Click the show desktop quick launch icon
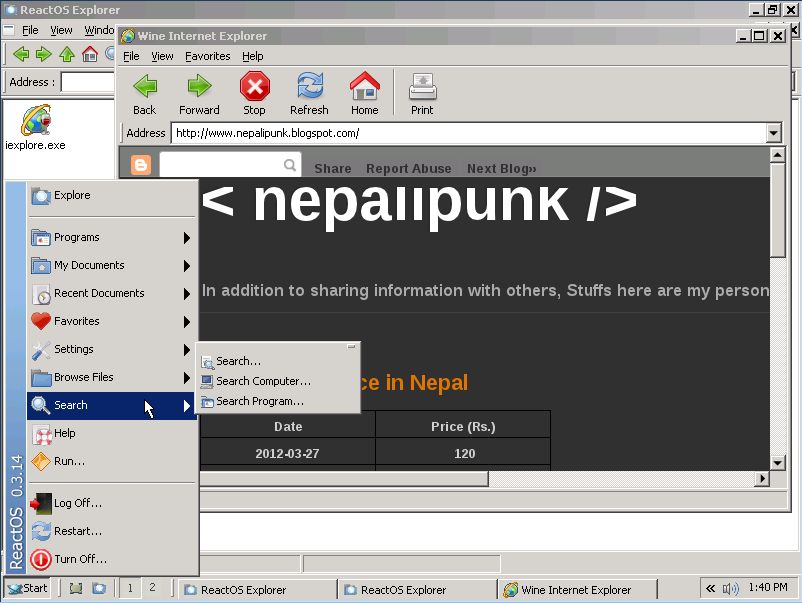Viewport: 802px width, 603px height. [76, 589]
